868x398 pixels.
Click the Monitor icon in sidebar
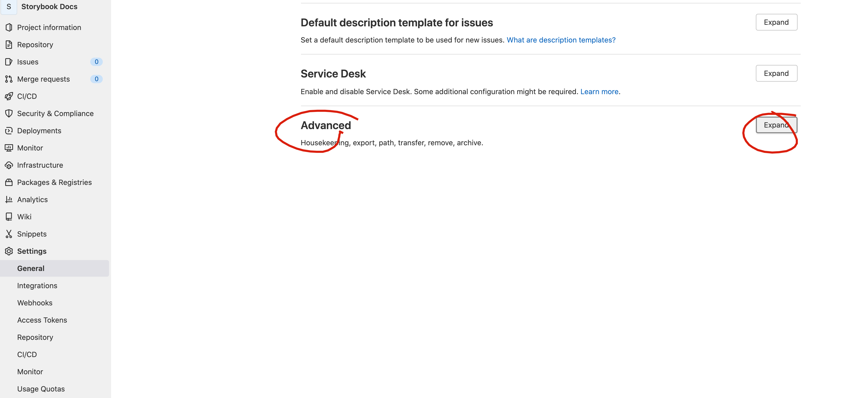9,148
